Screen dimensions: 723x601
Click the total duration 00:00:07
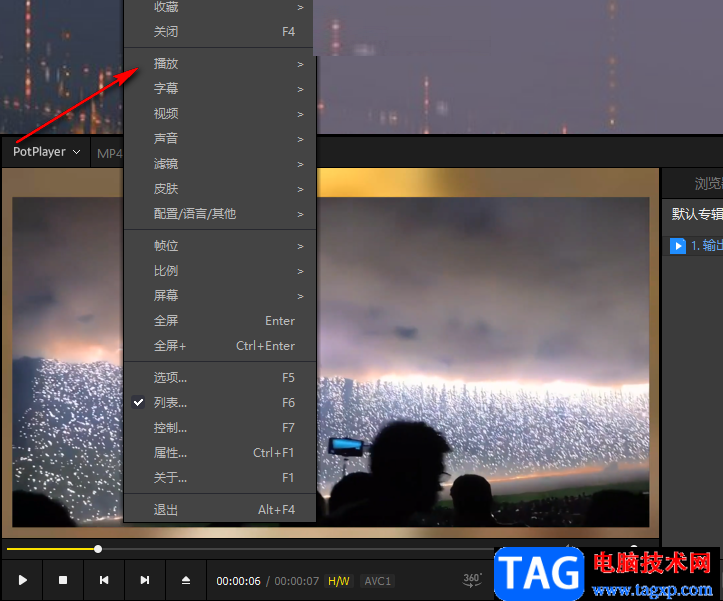coord(296,581)
